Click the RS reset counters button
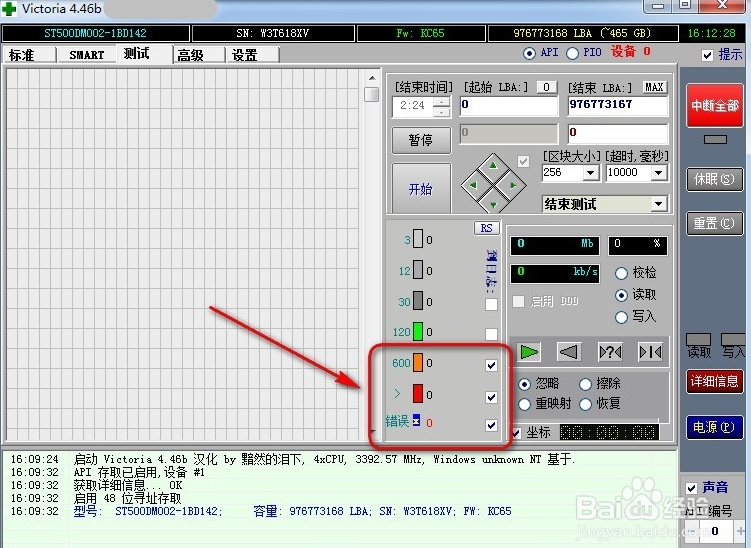 pyautogui.click(x=486, y=228)
